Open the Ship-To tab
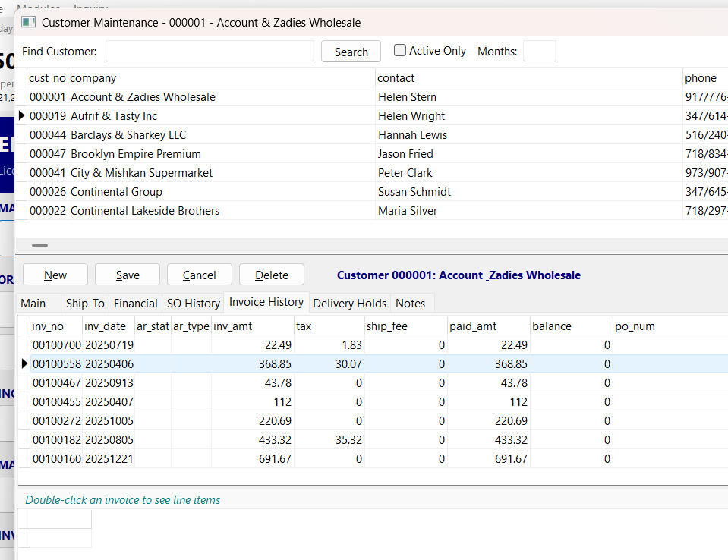The height and width of the screenshot is (560, 728). coord(85,303)
